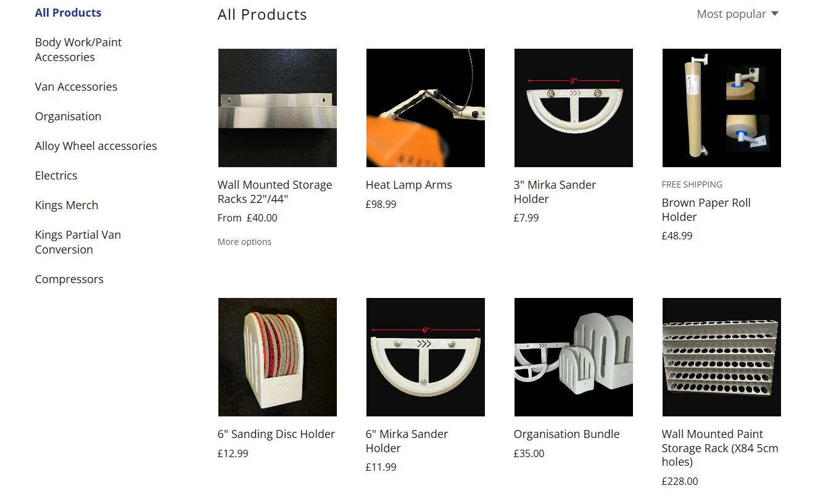
Task: Click the 6" Sanding Disc Holder image
Action: 278,357
